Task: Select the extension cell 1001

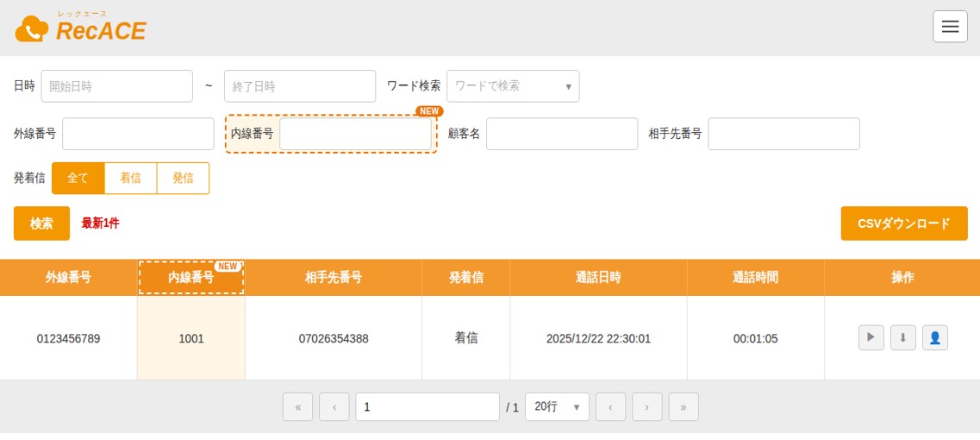Action: click(x=191, y=338)
